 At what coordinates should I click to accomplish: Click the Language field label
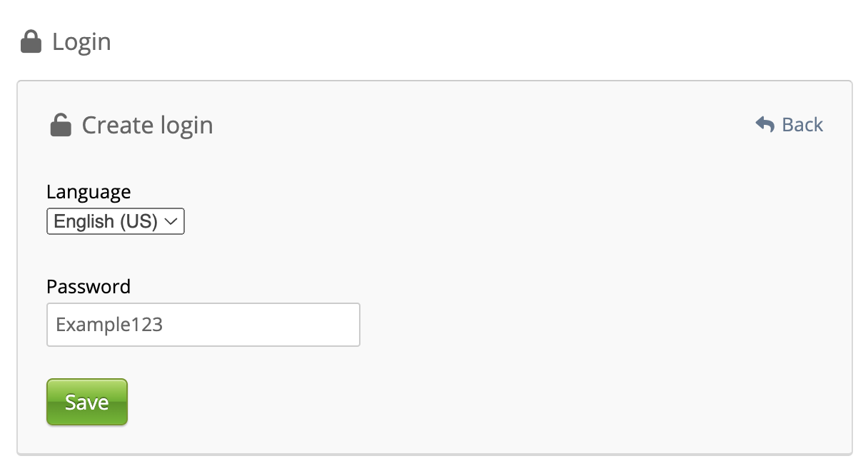[89, 192]
